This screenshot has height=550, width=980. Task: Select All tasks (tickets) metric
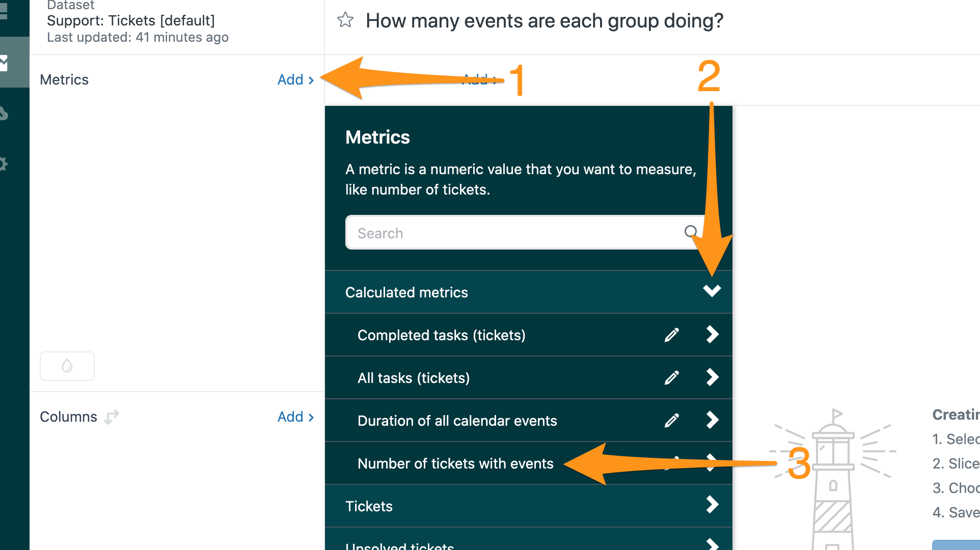(x=414, y=378)
